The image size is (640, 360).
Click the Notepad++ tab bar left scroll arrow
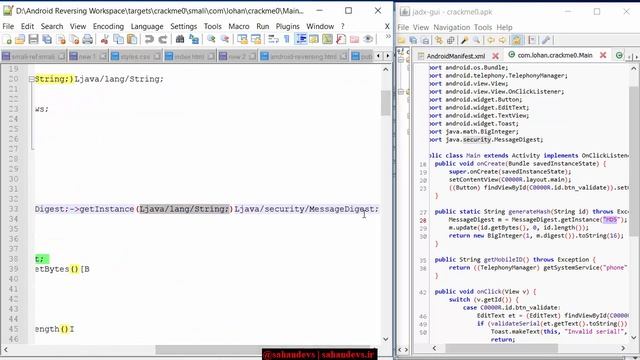tap(378, 56)
